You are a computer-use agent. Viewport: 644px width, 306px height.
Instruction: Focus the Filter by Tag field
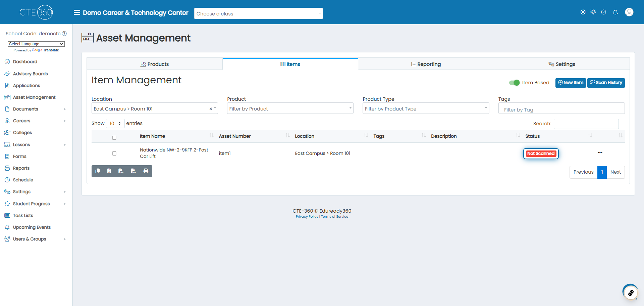[x=561, y=108]
